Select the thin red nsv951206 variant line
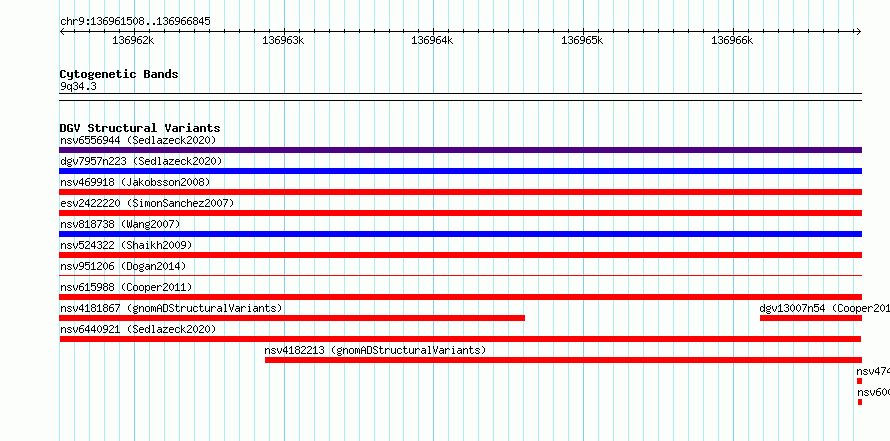 (460, 275)
